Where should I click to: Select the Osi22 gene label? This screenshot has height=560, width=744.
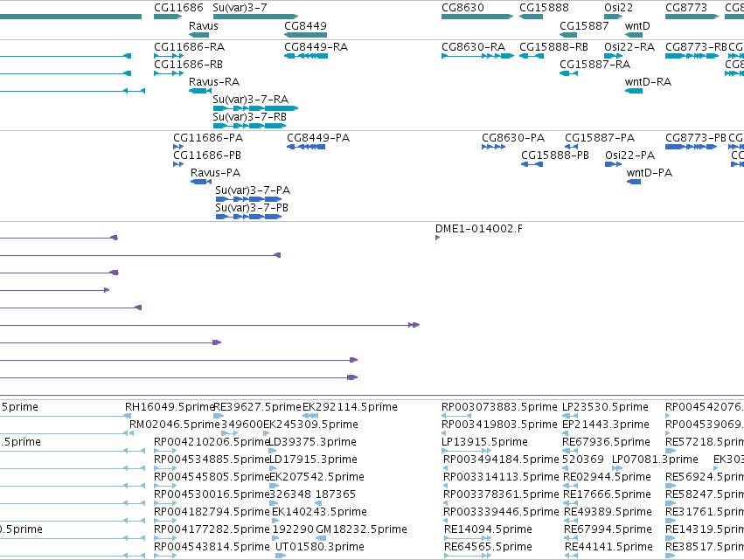click(618, 8)
